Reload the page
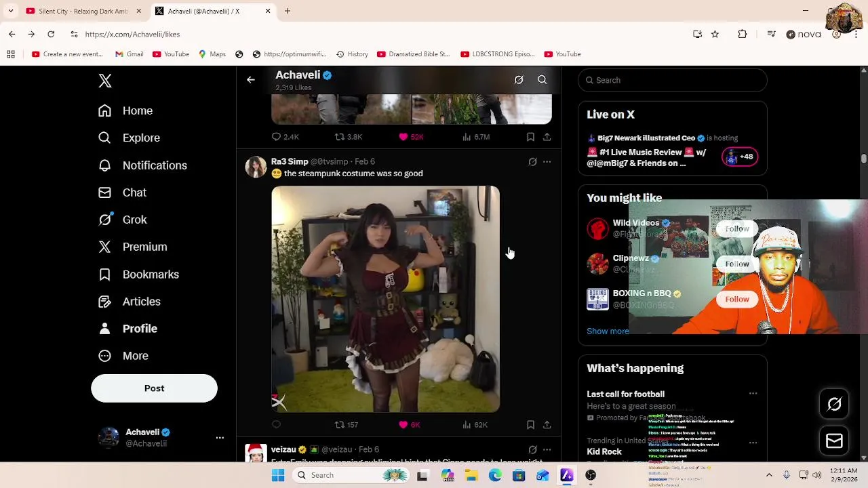 51,34
